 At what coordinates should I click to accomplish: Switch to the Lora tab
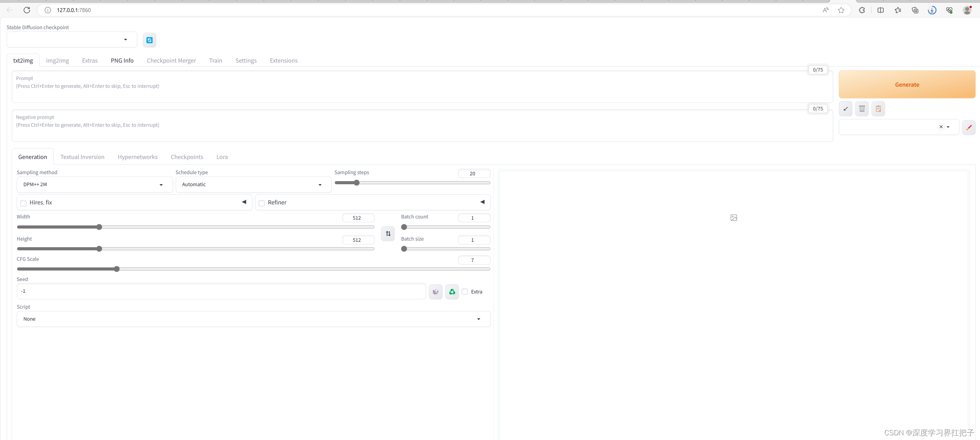[222, 157]
